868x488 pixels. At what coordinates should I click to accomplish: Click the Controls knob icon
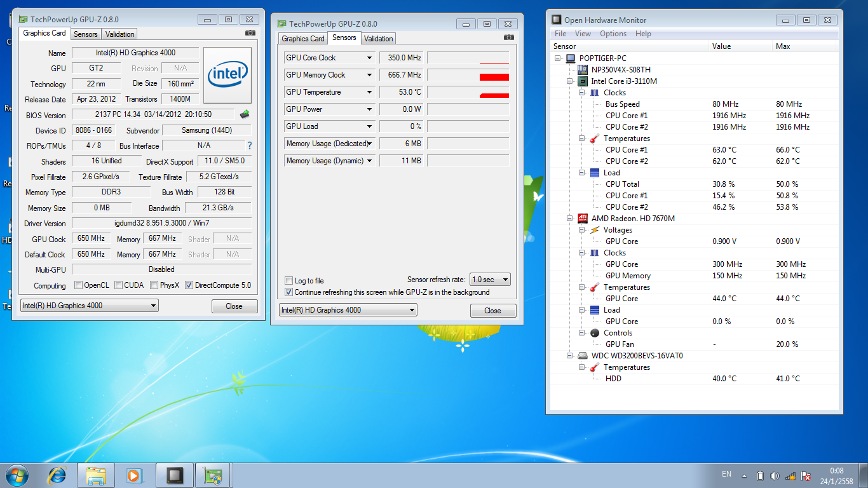coord(595,333)
